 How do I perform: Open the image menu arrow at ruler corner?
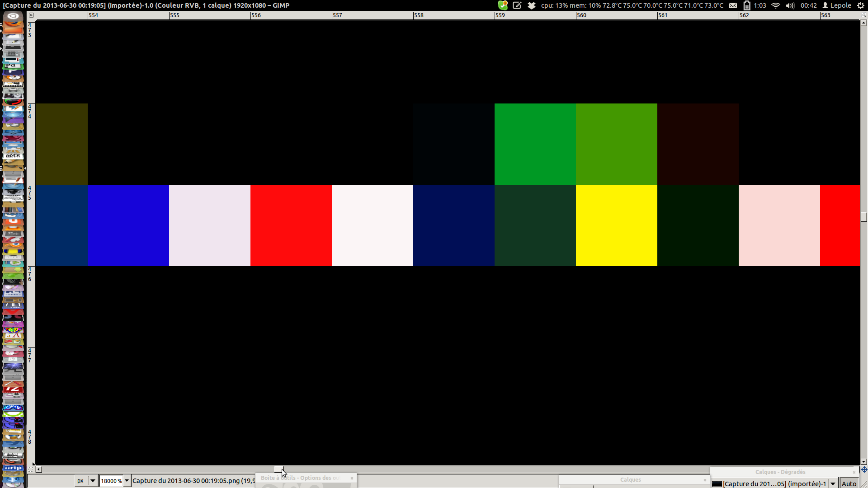(31, 15)
